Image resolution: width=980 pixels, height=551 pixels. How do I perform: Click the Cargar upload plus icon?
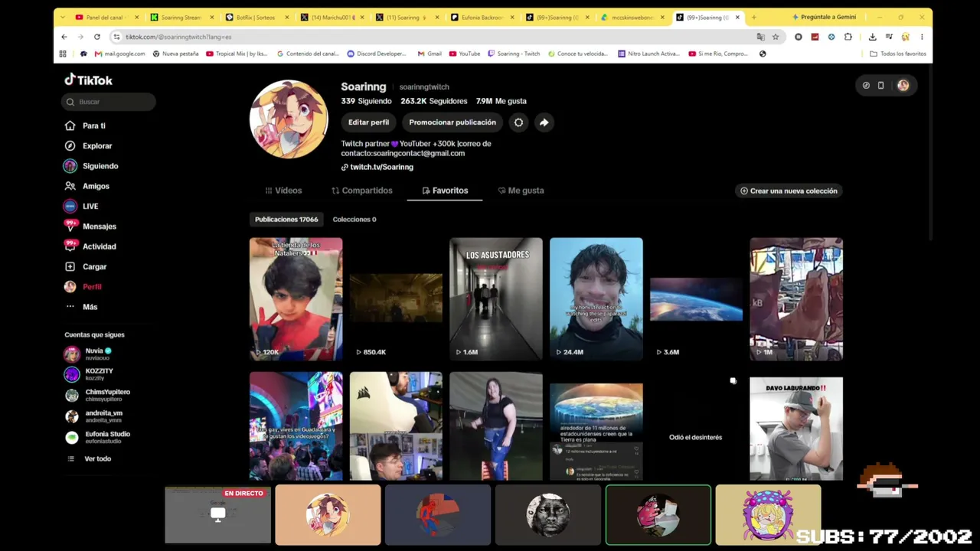[70, 266]
